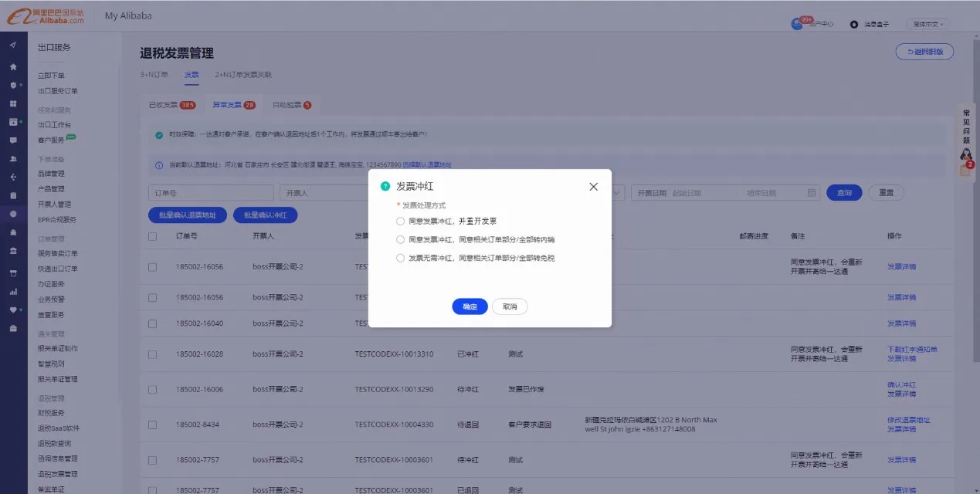
Task: Click the bank building icon in sidebar
Action: click(13, 251)
